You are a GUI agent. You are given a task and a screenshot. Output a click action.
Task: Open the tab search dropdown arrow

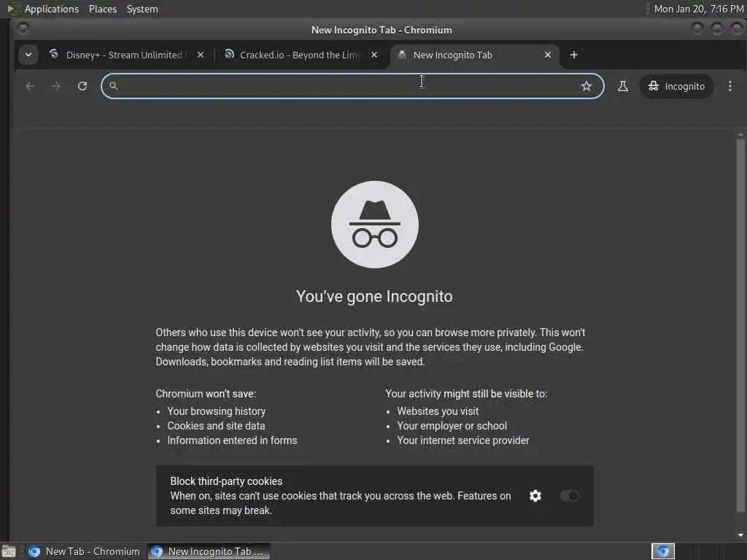tap(28, 55)
